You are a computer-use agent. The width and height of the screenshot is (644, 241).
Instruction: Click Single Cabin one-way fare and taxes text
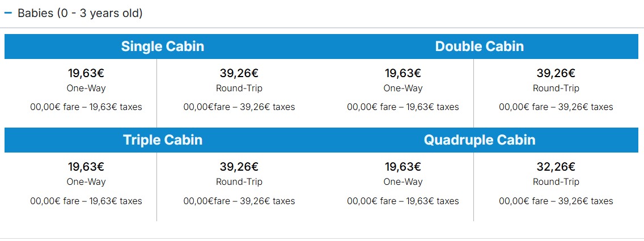[86, 107]
